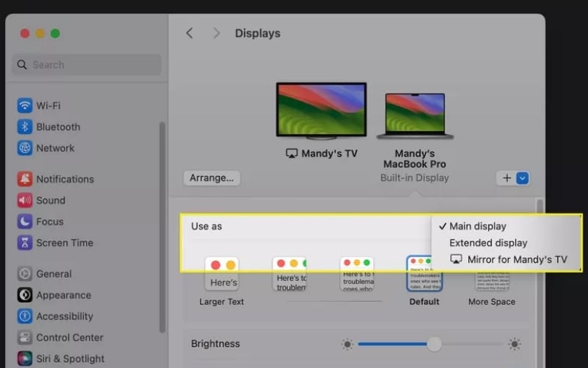
Task: Select the Sound speaker icon
Action: (24, 200)
